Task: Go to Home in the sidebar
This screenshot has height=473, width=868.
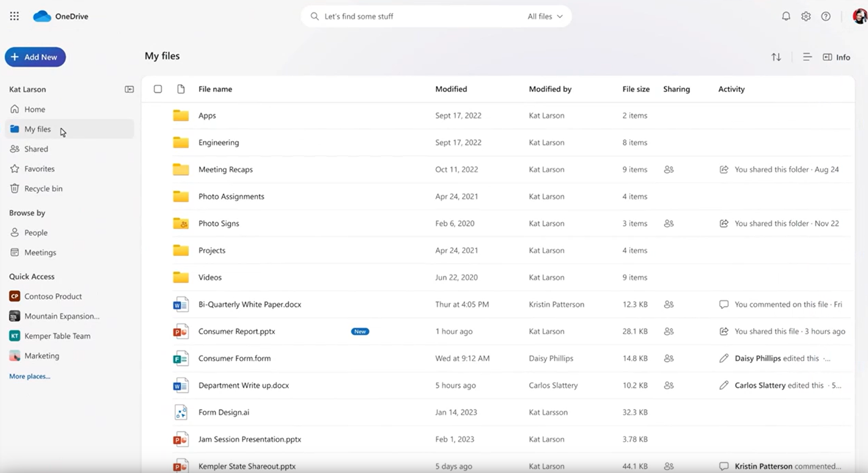Action: pyautogui.click(x=69, y=109)
